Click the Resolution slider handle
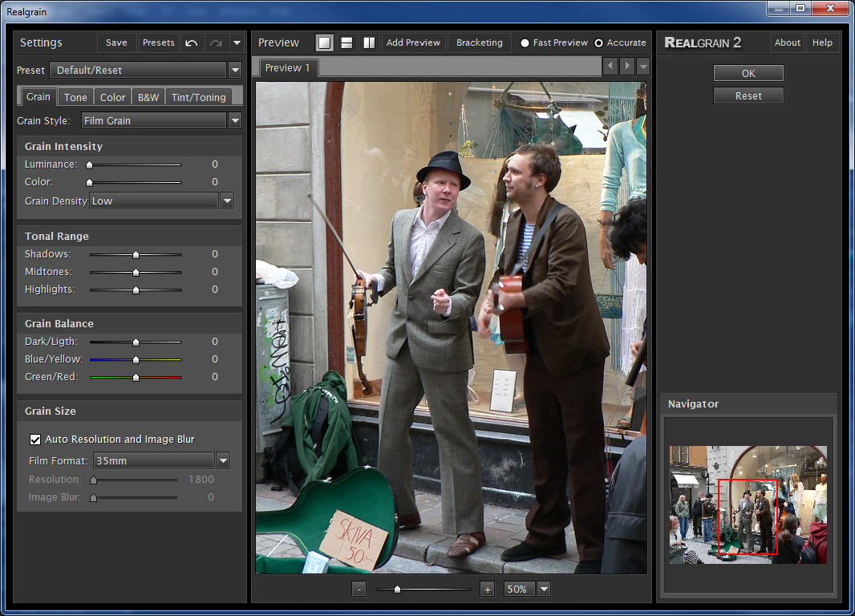The image size is (855, 616). point(94,480)
